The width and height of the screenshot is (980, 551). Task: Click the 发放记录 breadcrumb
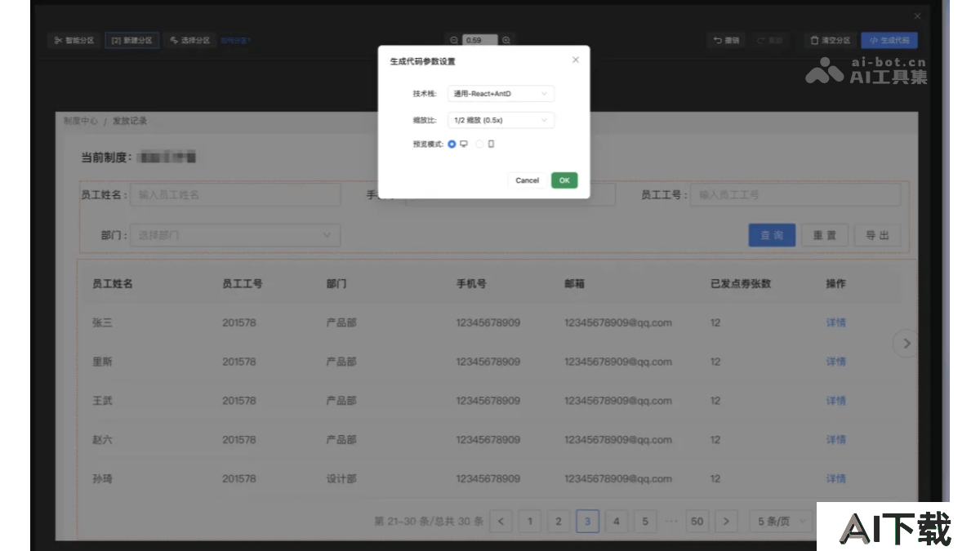click(x=130, y=121)
